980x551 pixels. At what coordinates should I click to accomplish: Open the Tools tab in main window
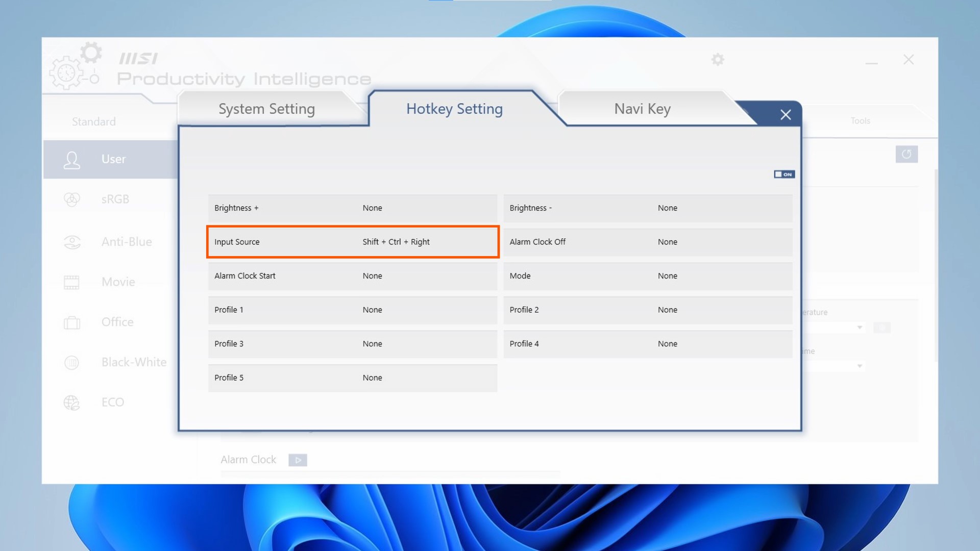coord(860,121)
